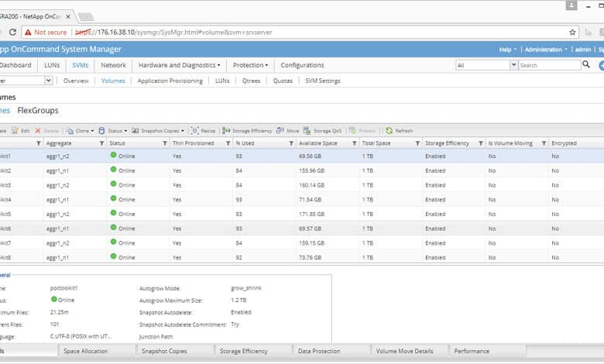Viewport: 604px width, 364px height.
Task: Click the Edit volume pencil icon
Action: (x=15, y=131)
